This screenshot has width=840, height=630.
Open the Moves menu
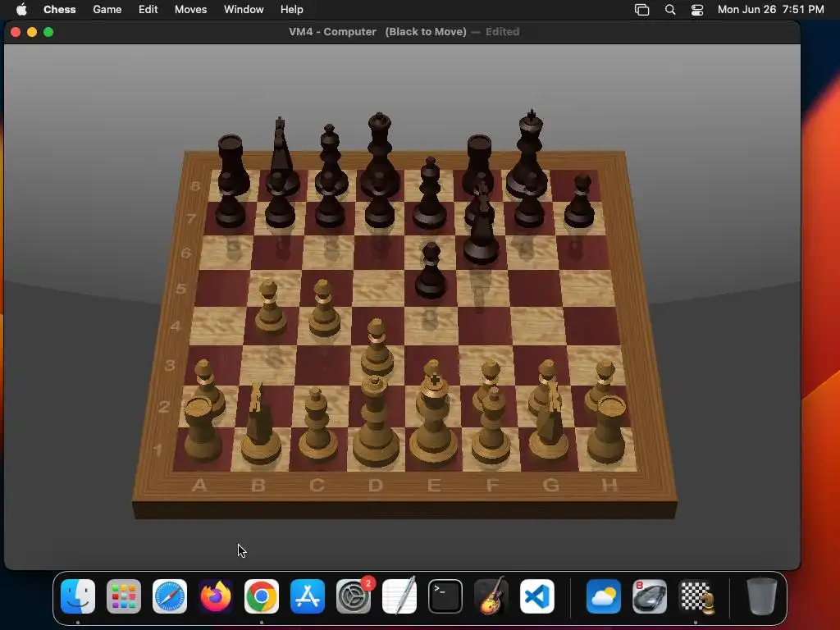point(190,10)
